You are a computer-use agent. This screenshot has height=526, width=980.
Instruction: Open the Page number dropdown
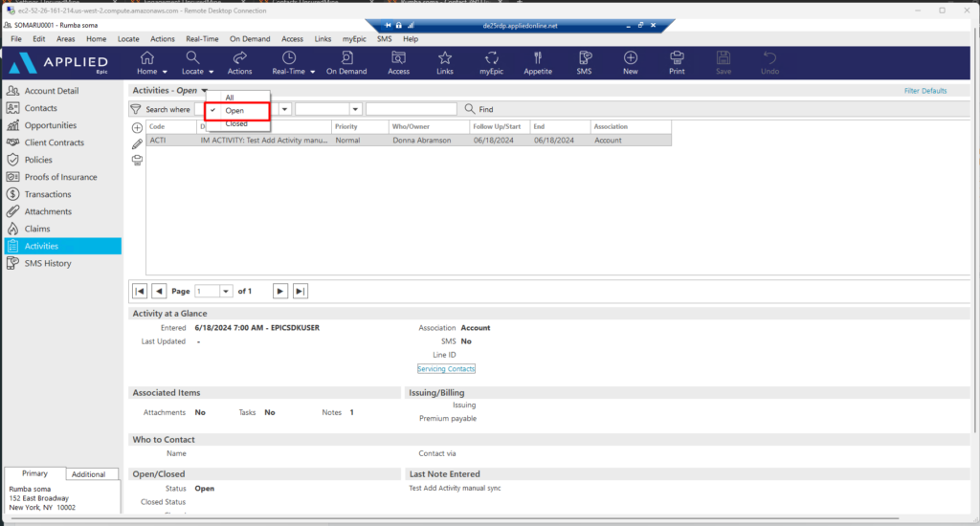(226, 291)
